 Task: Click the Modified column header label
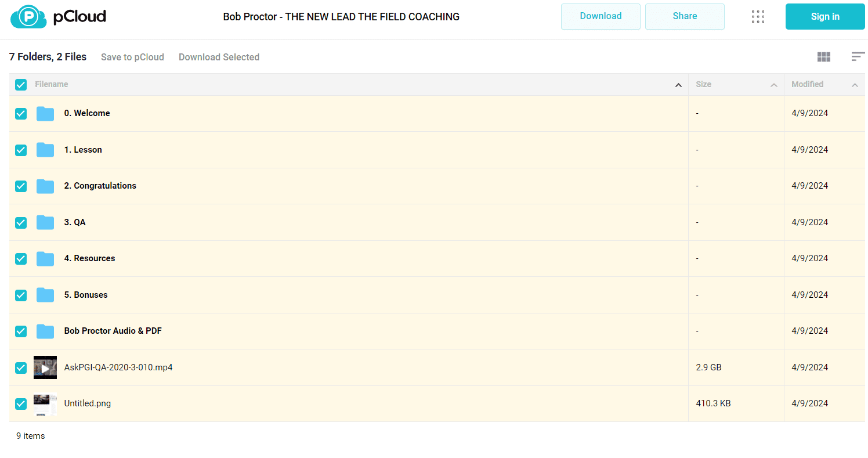[807, 84]
